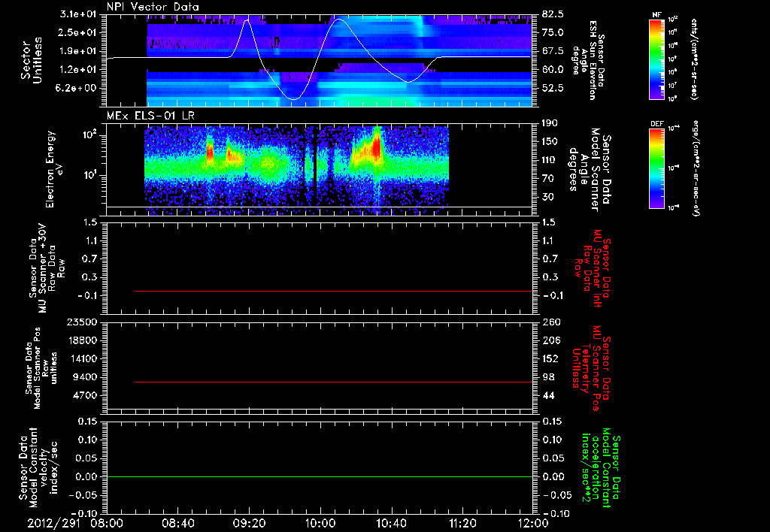Click the '14100' scanner position tick
This screenshot has width=770, height=532.
tap(83, 358)
